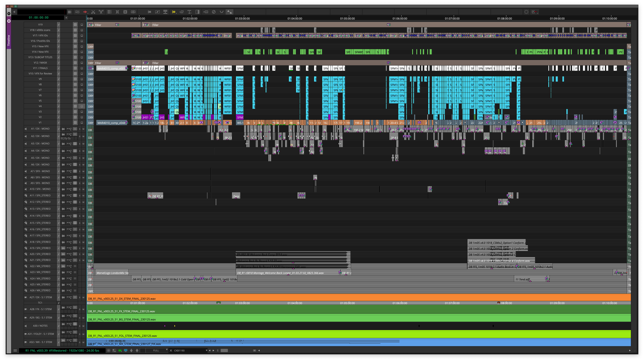Select the TC1 timecode track label
644x361 pixels.
40,303
